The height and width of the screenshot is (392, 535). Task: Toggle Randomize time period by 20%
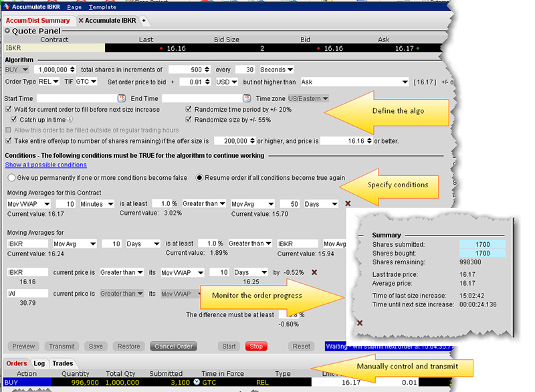pos(189,109)
